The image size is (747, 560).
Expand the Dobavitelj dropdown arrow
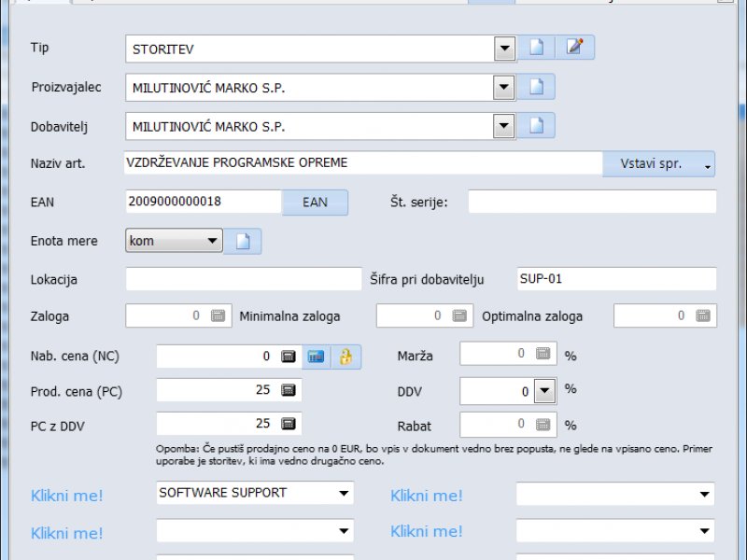pyautogui.click(x=504, y=126)
